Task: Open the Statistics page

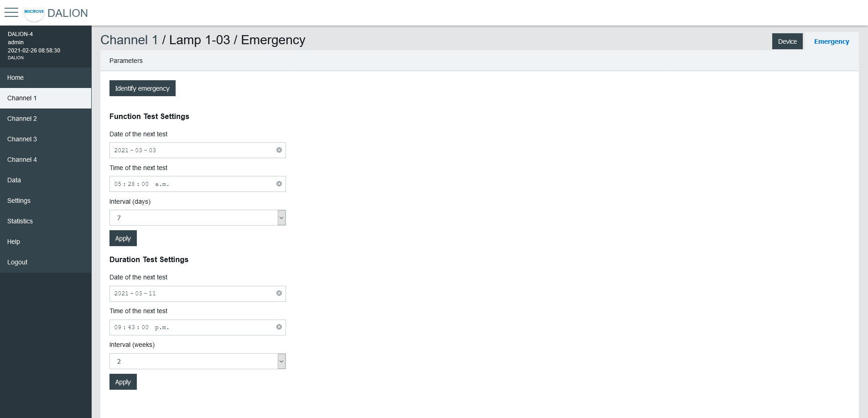Action: 20,221
